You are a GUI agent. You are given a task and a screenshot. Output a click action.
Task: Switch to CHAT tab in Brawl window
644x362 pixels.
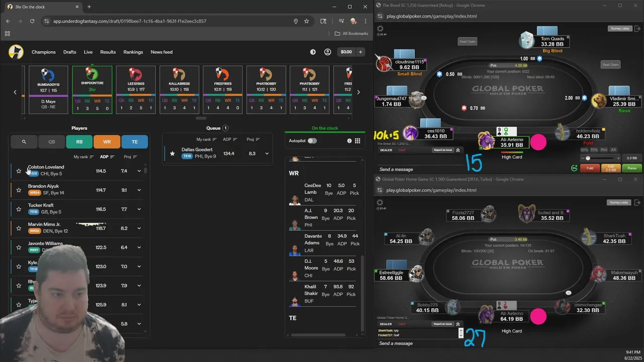point(402,150)
